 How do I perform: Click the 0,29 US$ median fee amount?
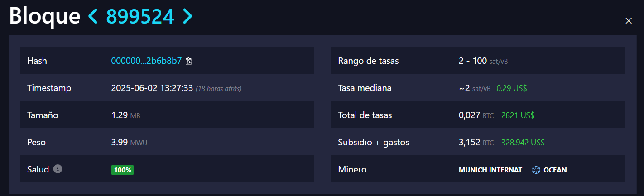coord(511,88)
